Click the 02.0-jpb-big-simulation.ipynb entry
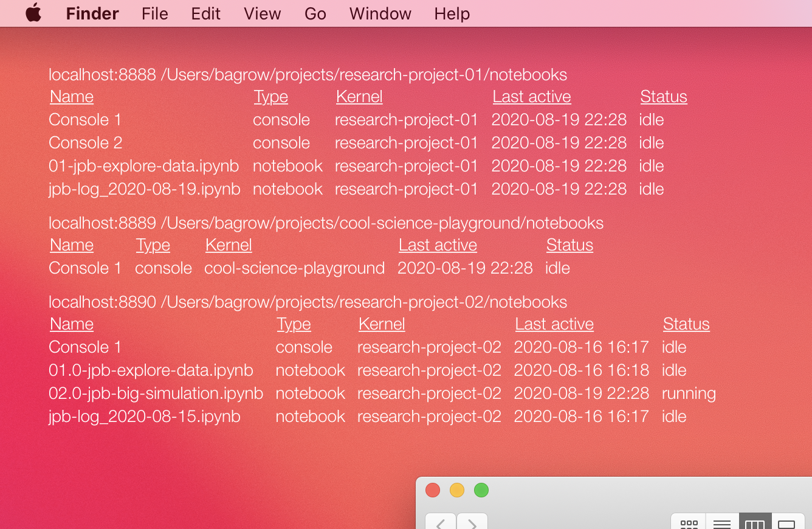The image size is (812, 529). [156, 393]
